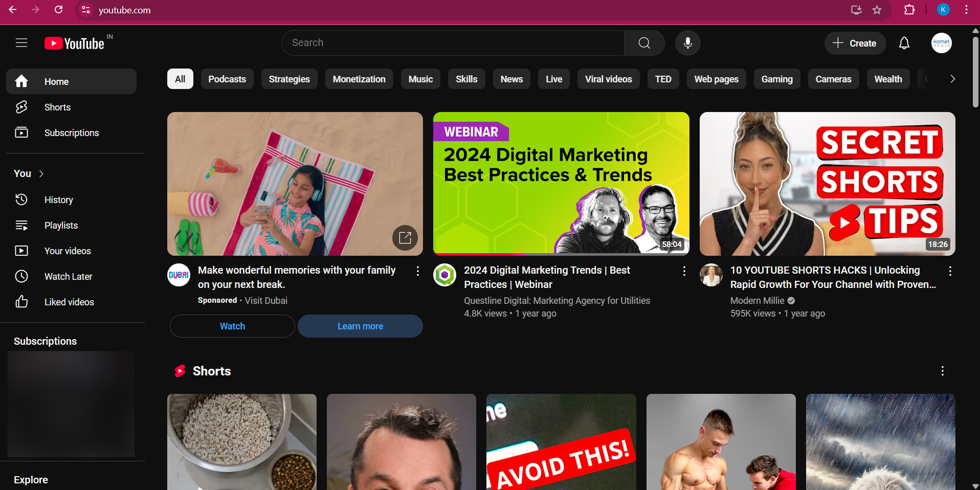This screenshot has height=490, width=980.
Task: Open the notifications bell
Action: pos(904,43)
